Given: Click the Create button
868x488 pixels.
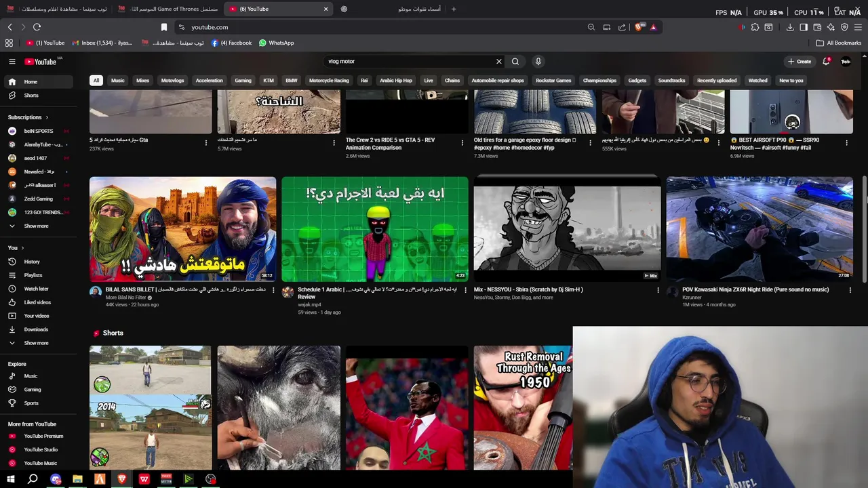Looking at the screenshot, I should (x=800, y=62).
